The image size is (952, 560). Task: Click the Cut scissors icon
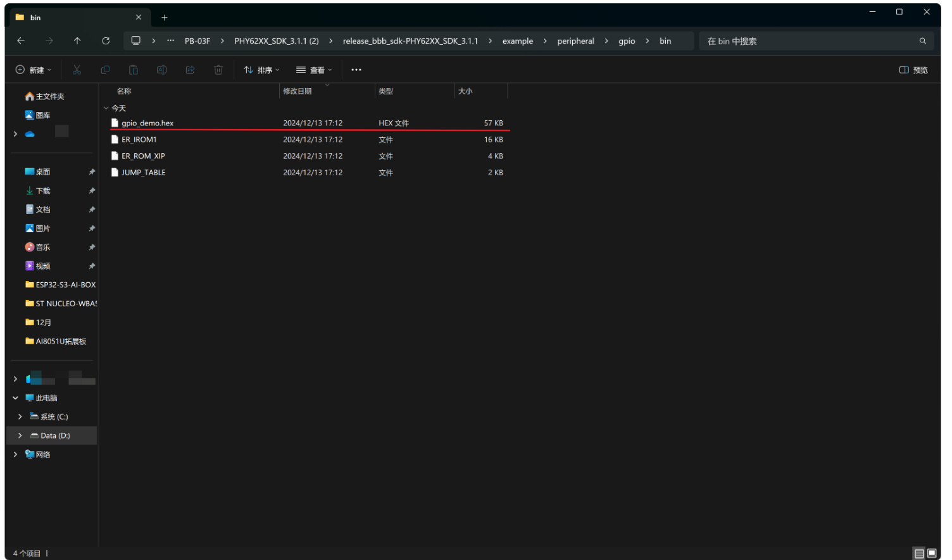pyautogui.click(x=77, y=70)
